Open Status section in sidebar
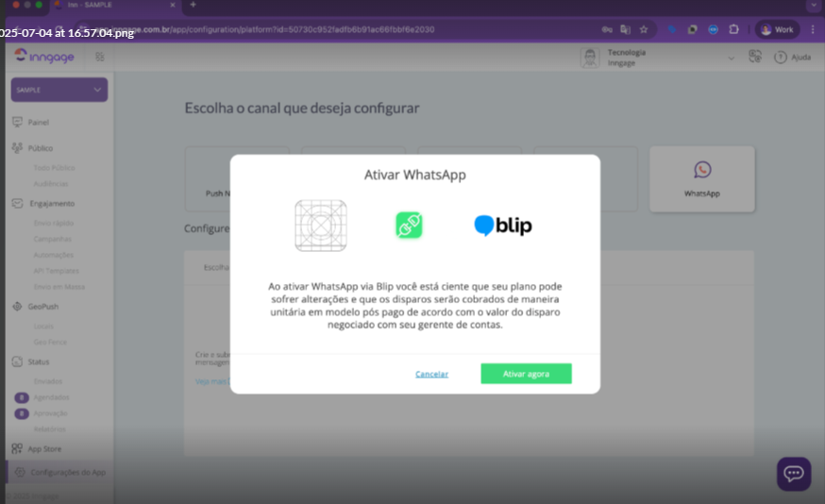Image resolution: width=825 pixels, height=504 pixels. [x=38, y=361]
